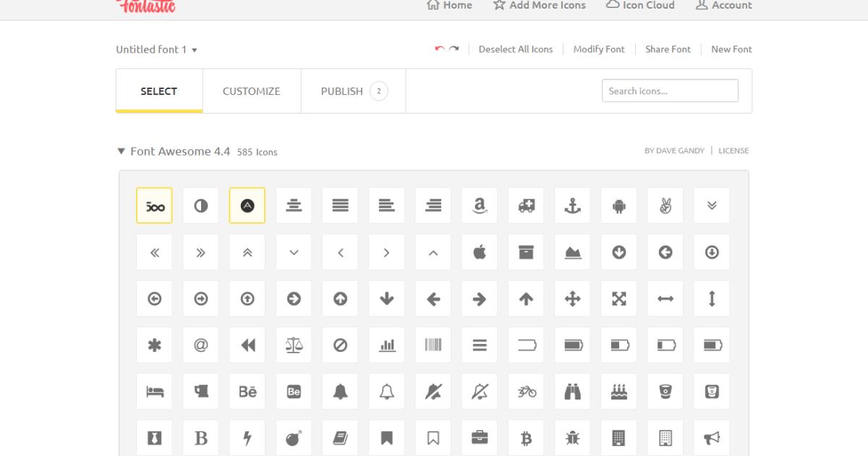Choose the barcode icon
The height and width of the screenshot is (456, 868).
(x=433, y=345)
